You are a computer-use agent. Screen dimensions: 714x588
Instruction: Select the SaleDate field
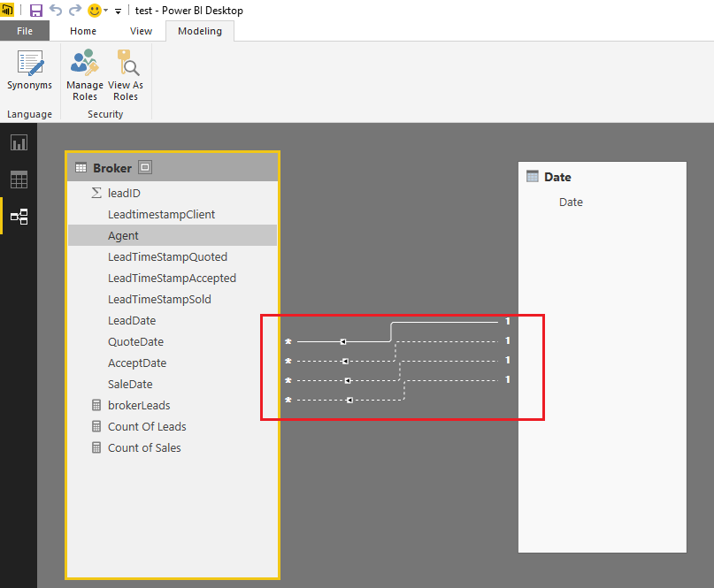173,384
